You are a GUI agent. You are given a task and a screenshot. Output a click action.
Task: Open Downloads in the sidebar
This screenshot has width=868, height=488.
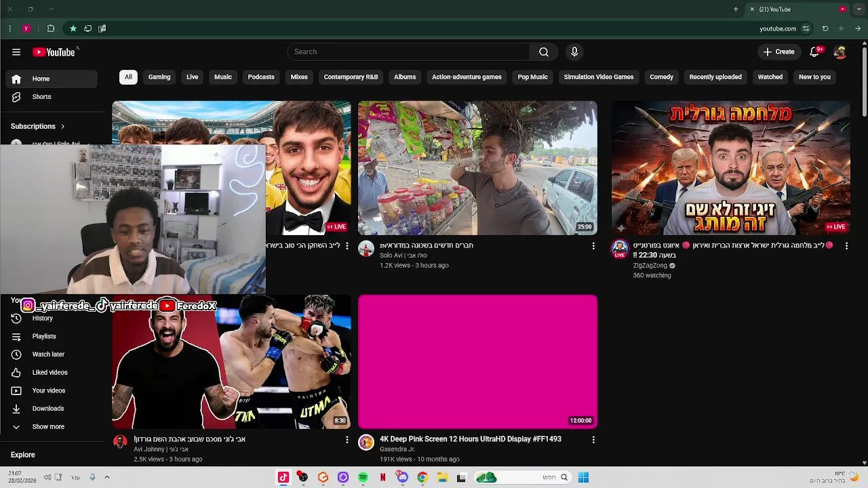[52, 409]
